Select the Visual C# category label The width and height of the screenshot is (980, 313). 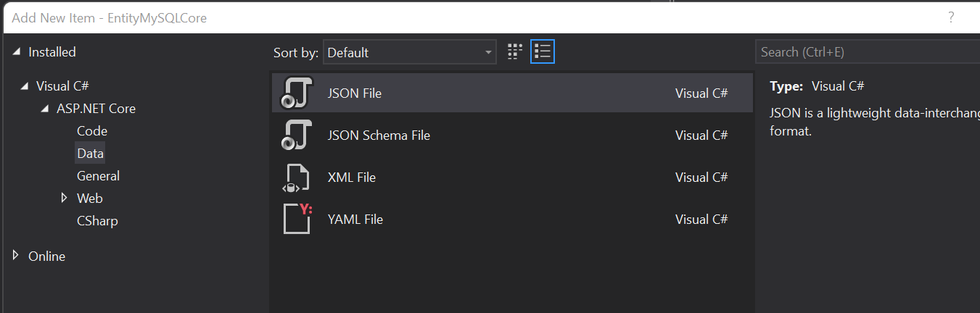point(62,86)
